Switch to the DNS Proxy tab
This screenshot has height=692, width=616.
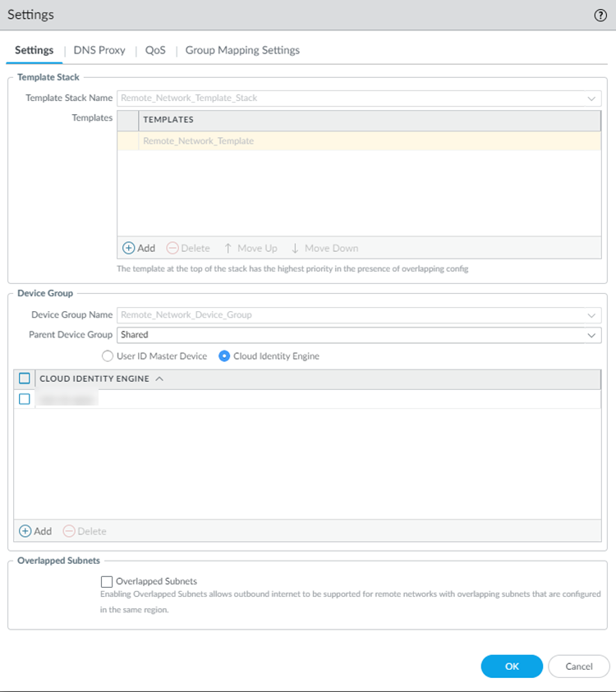pos(99,50)
